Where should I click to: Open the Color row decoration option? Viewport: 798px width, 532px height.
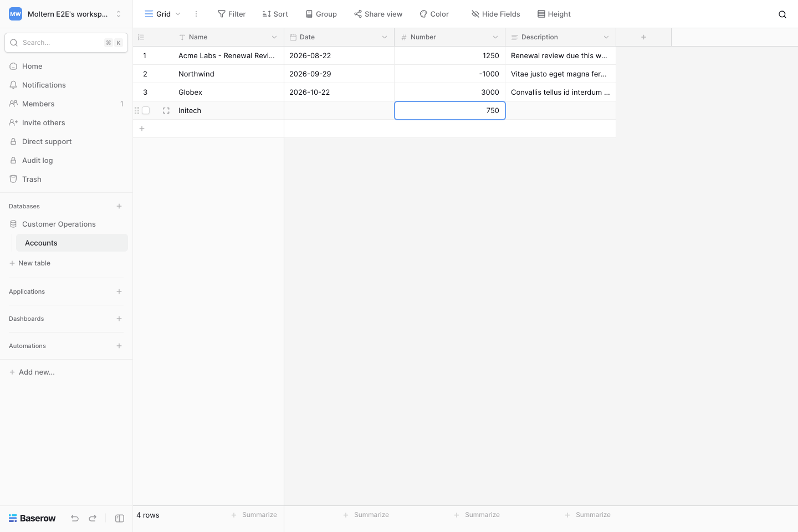[x=434, y=14]
